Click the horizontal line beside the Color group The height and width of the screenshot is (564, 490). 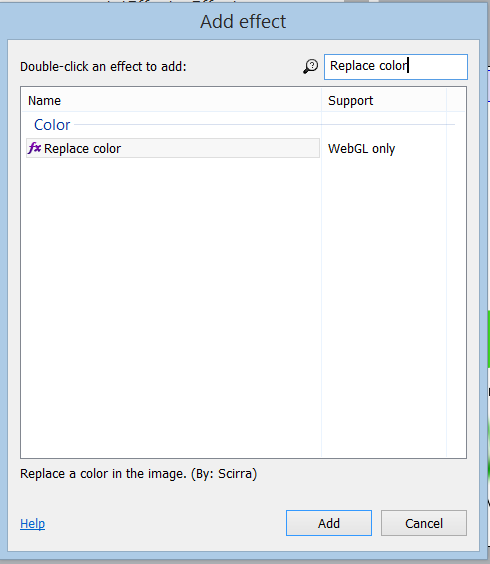click(x=264, y=125)
